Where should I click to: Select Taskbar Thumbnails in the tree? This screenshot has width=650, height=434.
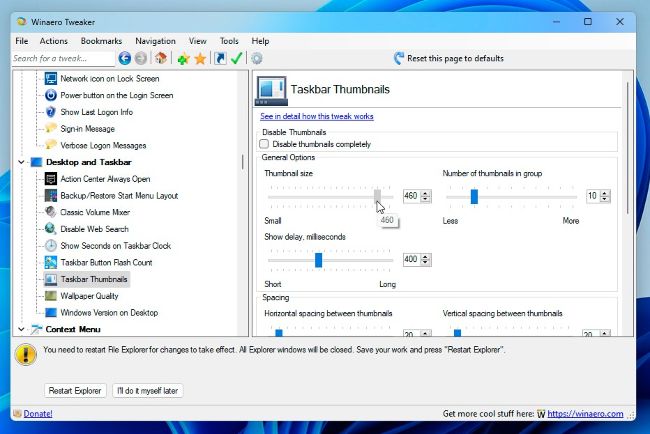pyautogui.click(x=94, y=279)
